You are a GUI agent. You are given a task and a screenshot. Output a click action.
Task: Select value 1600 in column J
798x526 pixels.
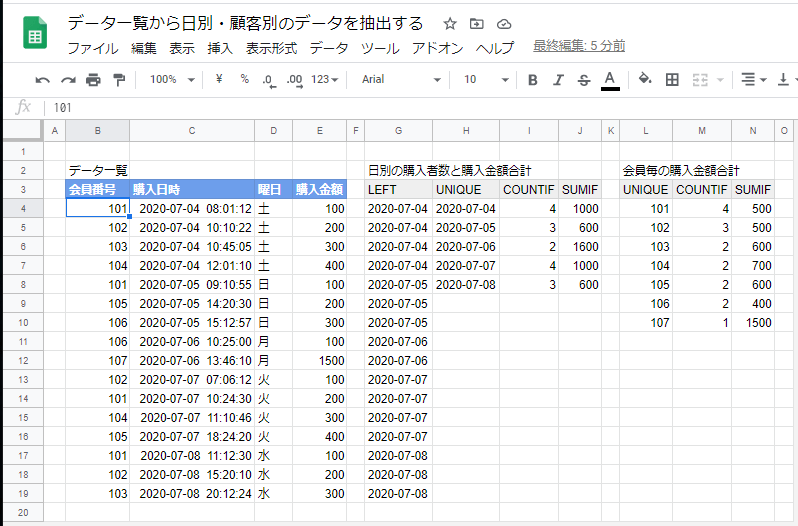click(x=580, y=247)
